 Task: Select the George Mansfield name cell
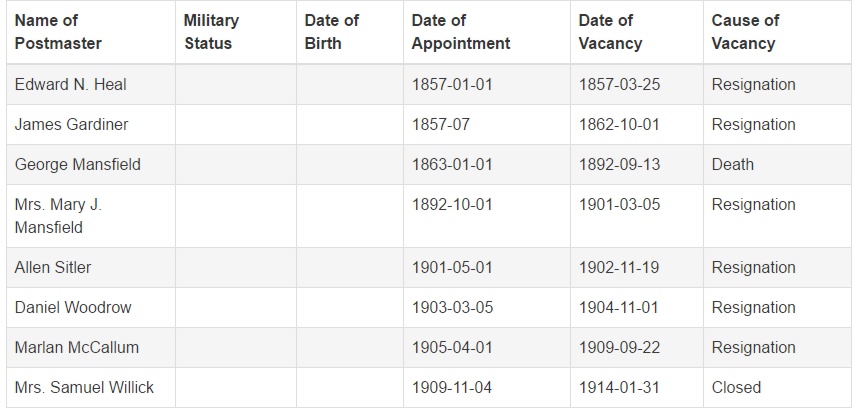click(91, 164)
